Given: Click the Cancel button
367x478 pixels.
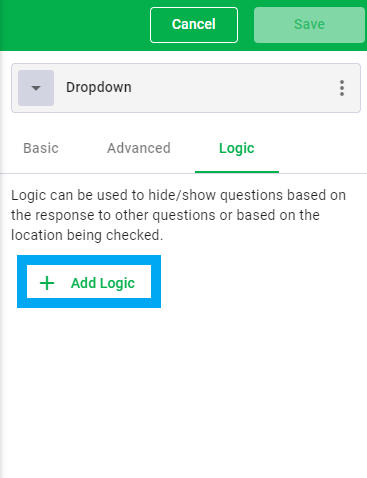Looking at the screenshot, I should (x=194, y=25).
